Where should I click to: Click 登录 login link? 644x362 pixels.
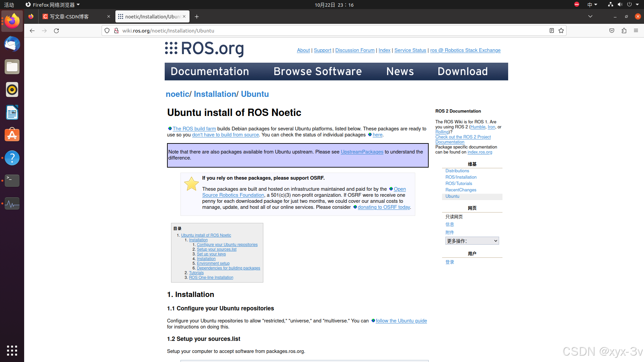coord(450,262)
